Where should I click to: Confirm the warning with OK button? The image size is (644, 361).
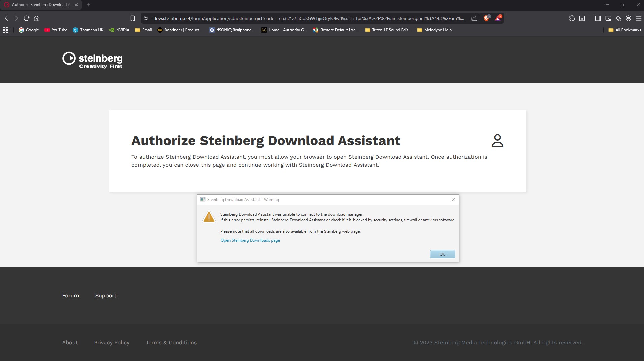(x=442, y=254)
